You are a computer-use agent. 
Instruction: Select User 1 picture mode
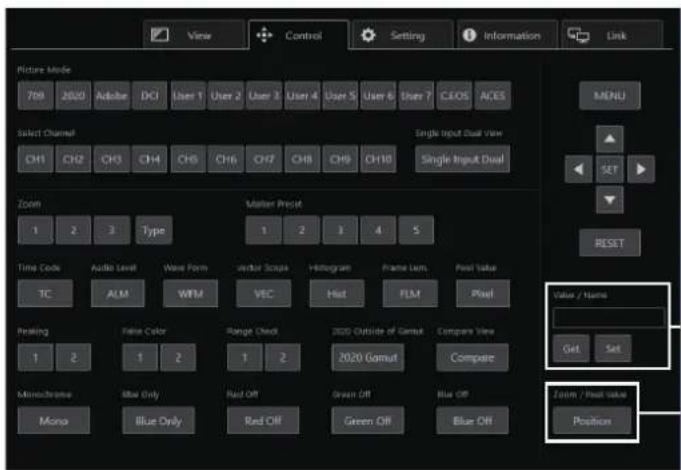pos(188,96)
